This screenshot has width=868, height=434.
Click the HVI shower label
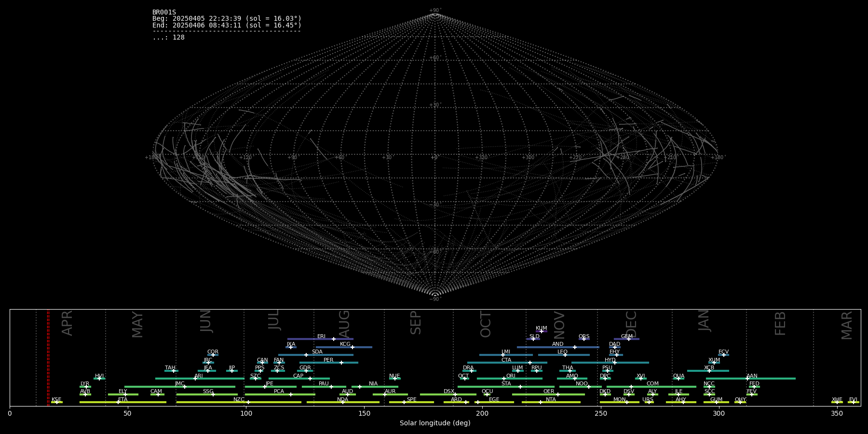(99, 376)
